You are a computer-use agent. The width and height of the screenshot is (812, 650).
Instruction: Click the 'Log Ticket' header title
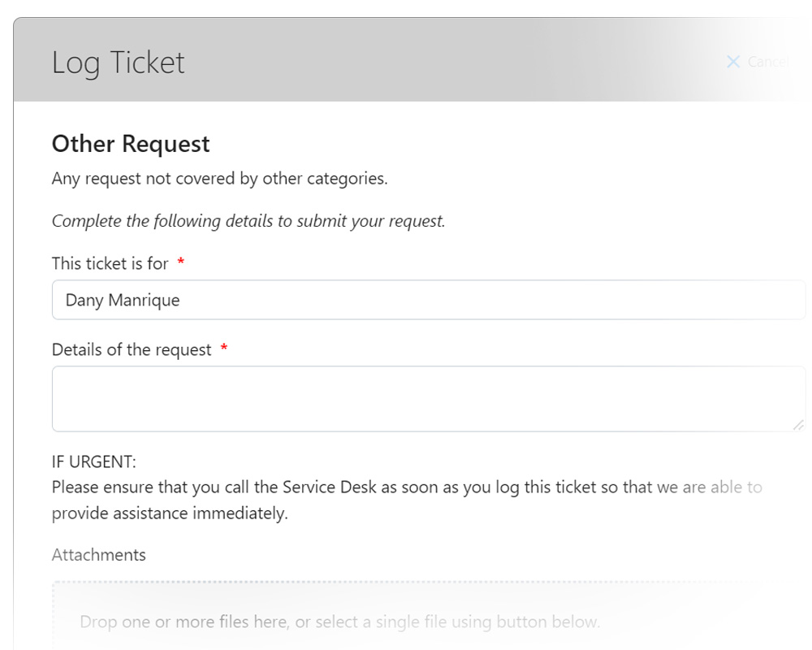coord(119,62)
